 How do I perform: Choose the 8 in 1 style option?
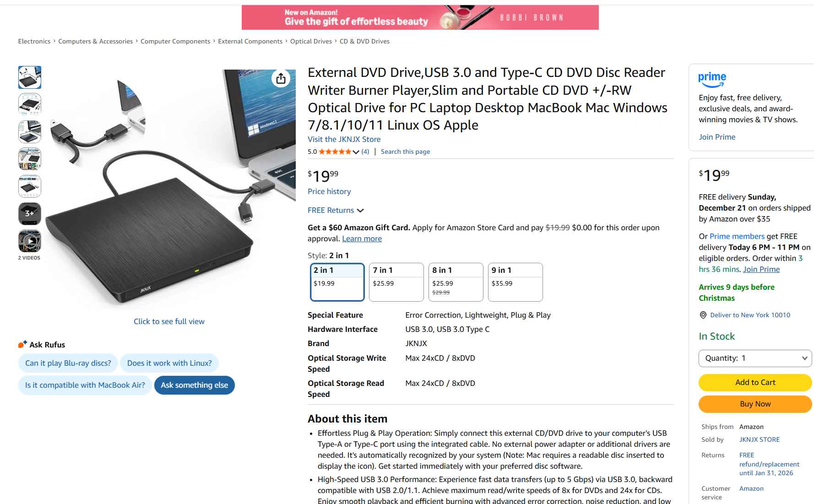pyautogui.click(x=456, y=282)
